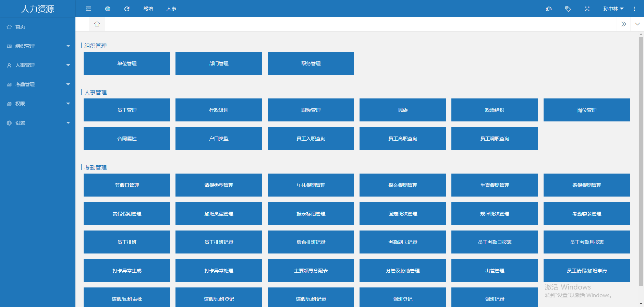Click the globe icon in top bar

pos(108,9)
